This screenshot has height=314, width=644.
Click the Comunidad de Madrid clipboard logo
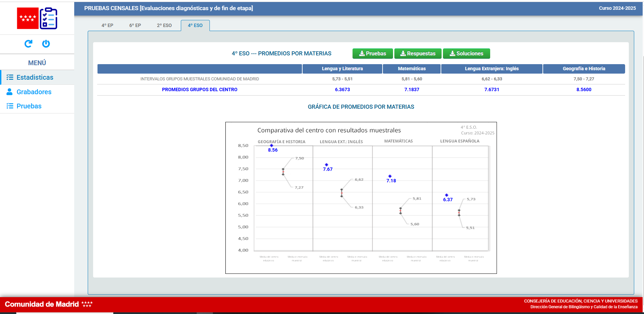(37, 18)
